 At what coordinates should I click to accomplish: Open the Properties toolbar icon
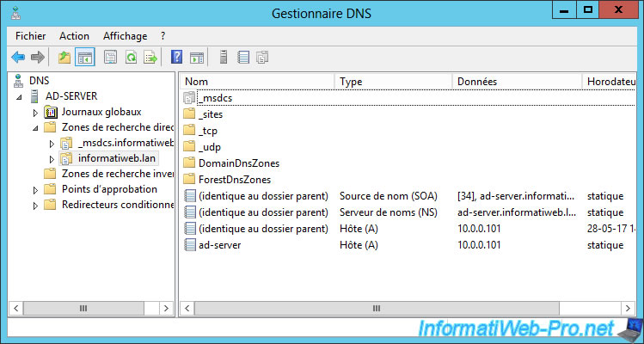110,58
